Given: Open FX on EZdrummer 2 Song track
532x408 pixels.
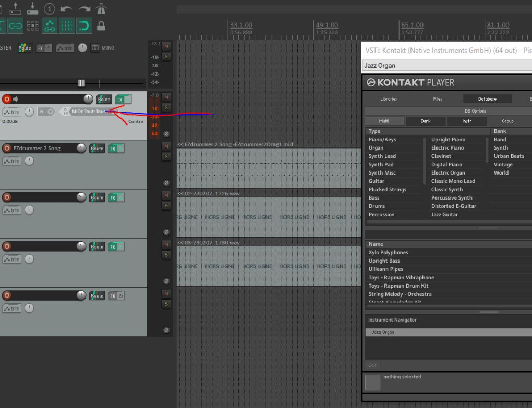Looking at the screenshot, I should pos(113,149).
